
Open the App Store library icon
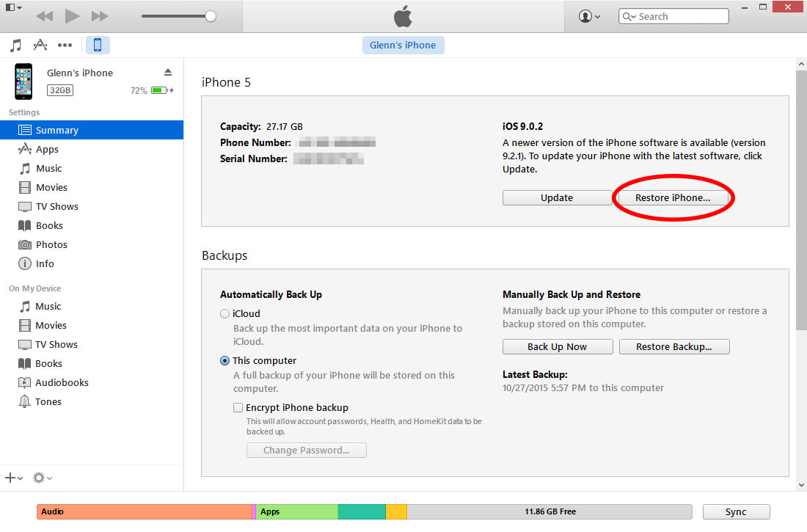40,45
